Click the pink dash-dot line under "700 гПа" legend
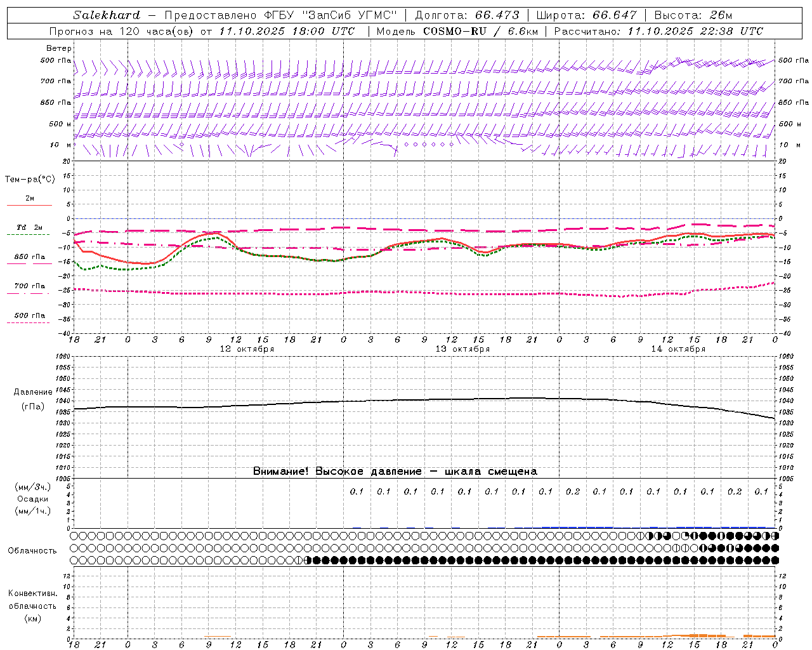The image size is (812, 650). pyautogui.click(x=28, y=293)
